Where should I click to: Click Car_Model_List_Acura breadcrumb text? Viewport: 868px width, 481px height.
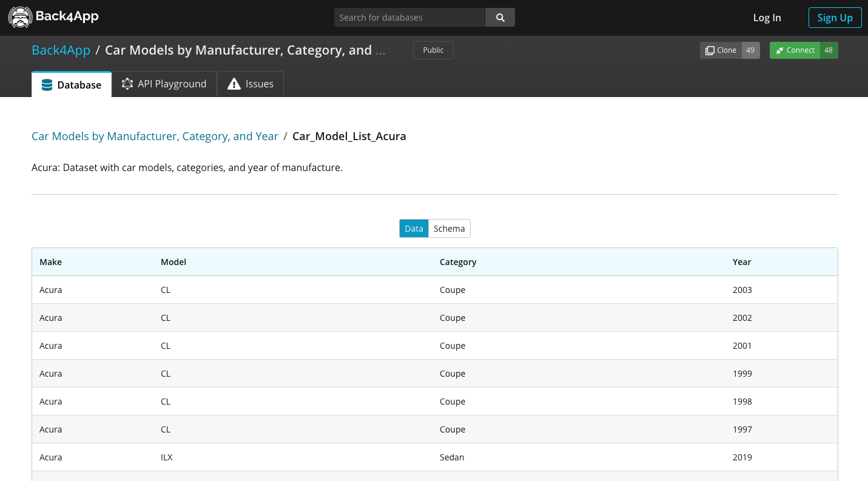pos(349,136)
